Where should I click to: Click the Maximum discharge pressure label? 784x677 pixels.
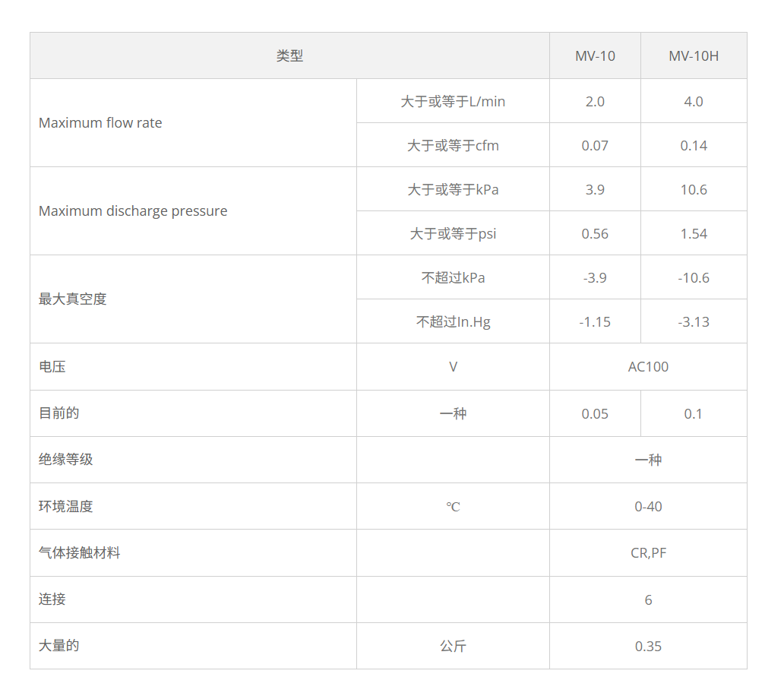coord(133,210)
